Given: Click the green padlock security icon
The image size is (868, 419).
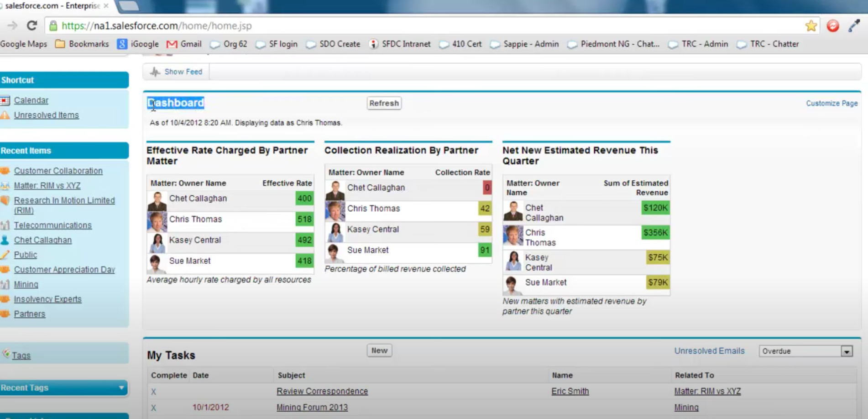Looking at the screenshot, I should pyautogui.click(x=53, y=26).
